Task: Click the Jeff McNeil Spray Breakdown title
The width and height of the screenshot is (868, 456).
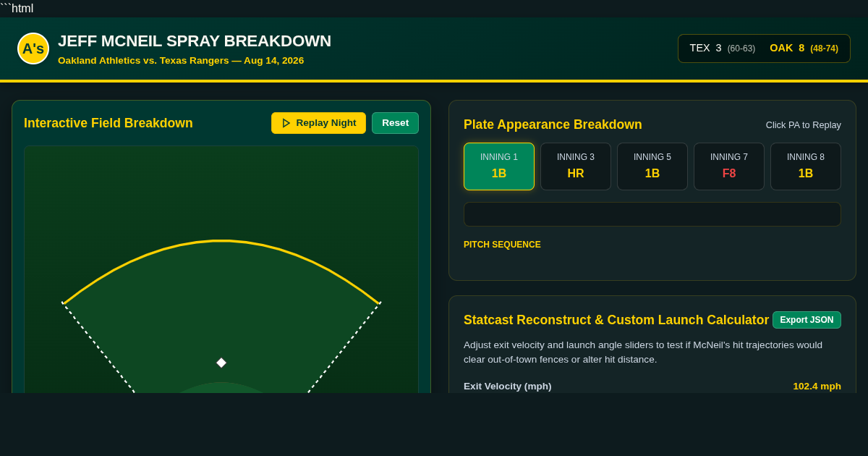Action: pyautogui.click(x=195, y=41)
